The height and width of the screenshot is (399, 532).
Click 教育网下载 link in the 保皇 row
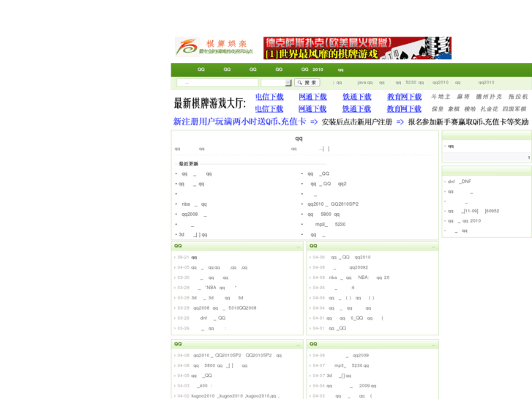[404, 108]
